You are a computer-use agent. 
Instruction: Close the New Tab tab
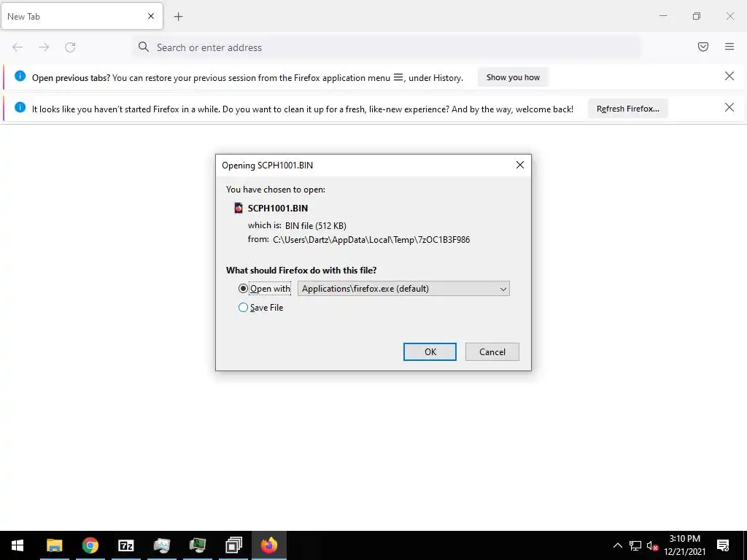click(151, 16)
